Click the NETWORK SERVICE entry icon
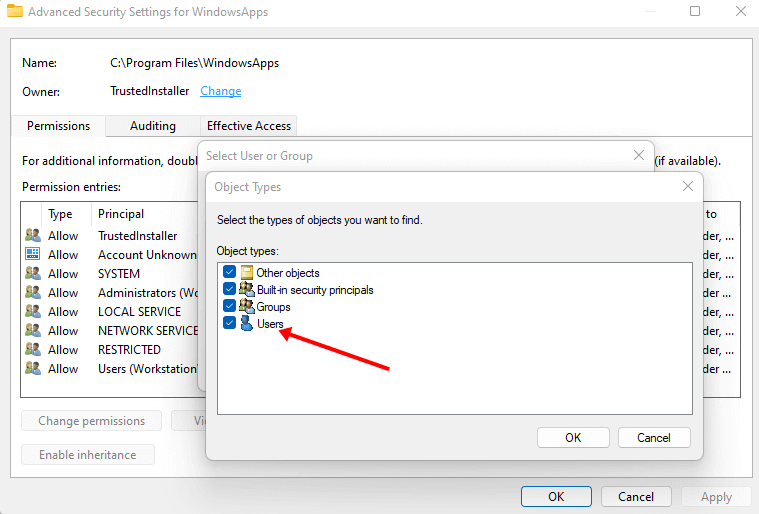This screenshot has width=759, height=514. (x=33, y=331)
